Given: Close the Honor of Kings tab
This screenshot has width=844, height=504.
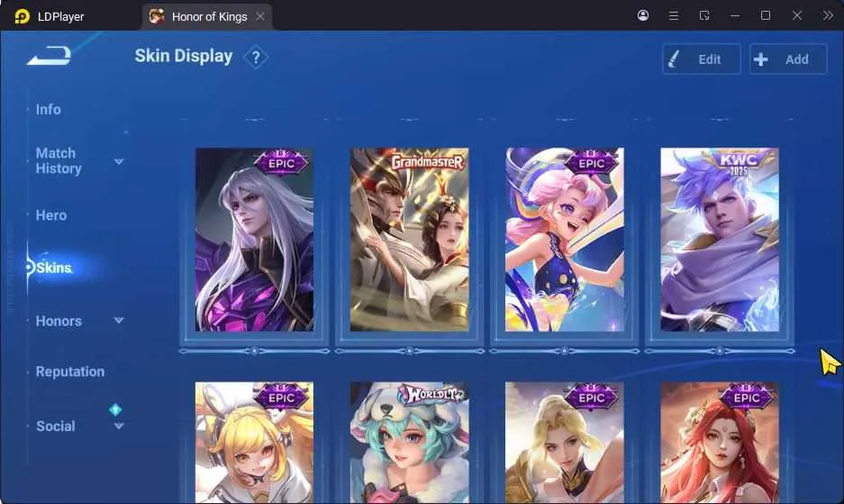Looking at the screenshot, I should click(x=260, y=17).
